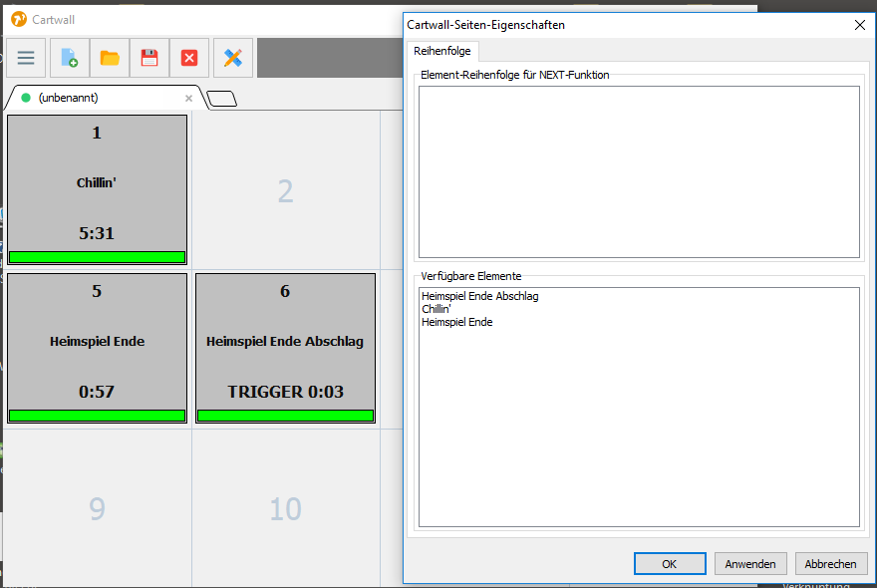
Task: Open the hamburger menu in Cartwall toolbar
Action: [x=26, y=58]
